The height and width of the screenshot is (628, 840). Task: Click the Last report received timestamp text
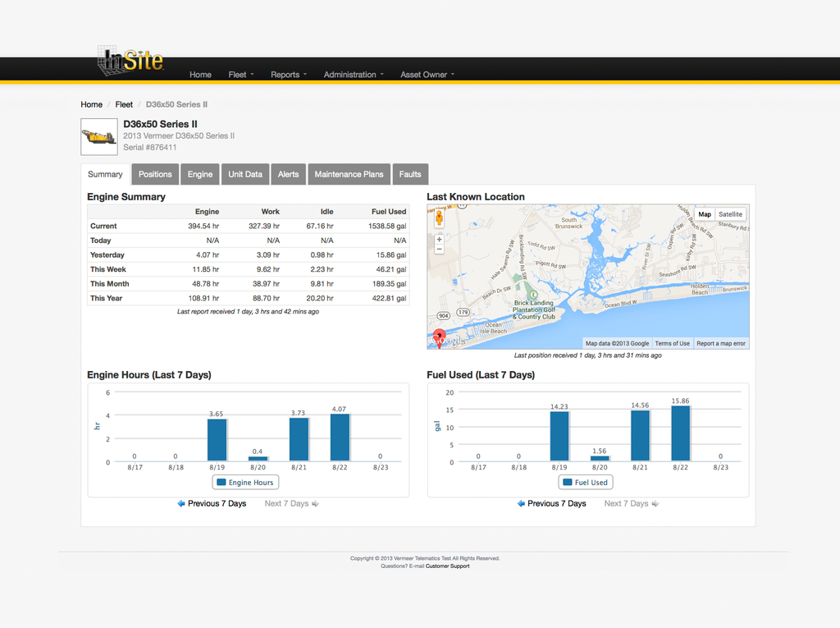[x=248, y=312]
